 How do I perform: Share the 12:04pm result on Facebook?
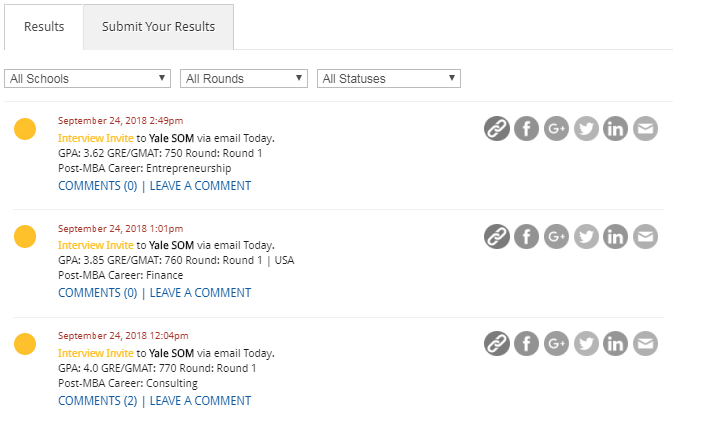(x=526, y=344)
